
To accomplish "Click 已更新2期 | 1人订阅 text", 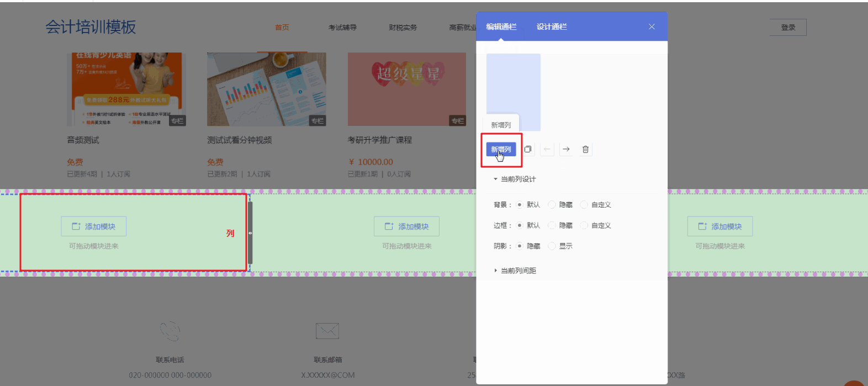I will (x=239, y=174).
